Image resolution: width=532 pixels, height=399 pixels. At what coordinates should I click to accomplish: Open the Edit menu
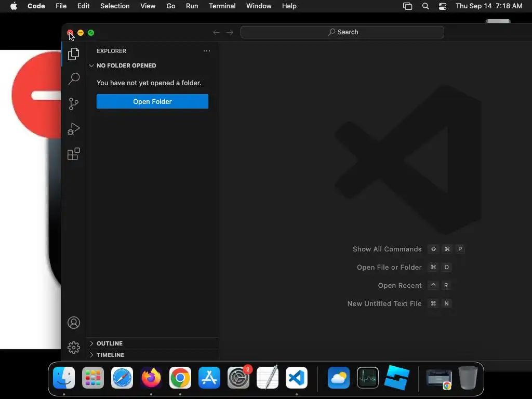click(x=84, y=6)
